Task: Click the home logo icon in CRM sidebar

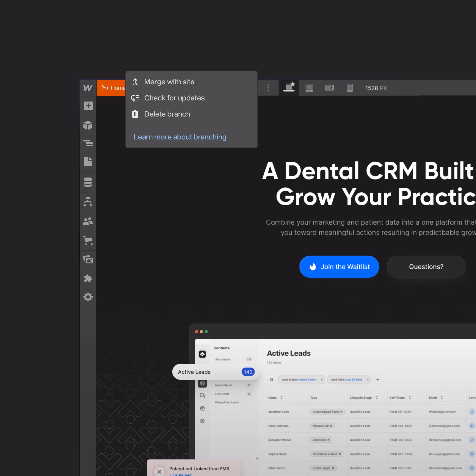Action: coord(202,354)
